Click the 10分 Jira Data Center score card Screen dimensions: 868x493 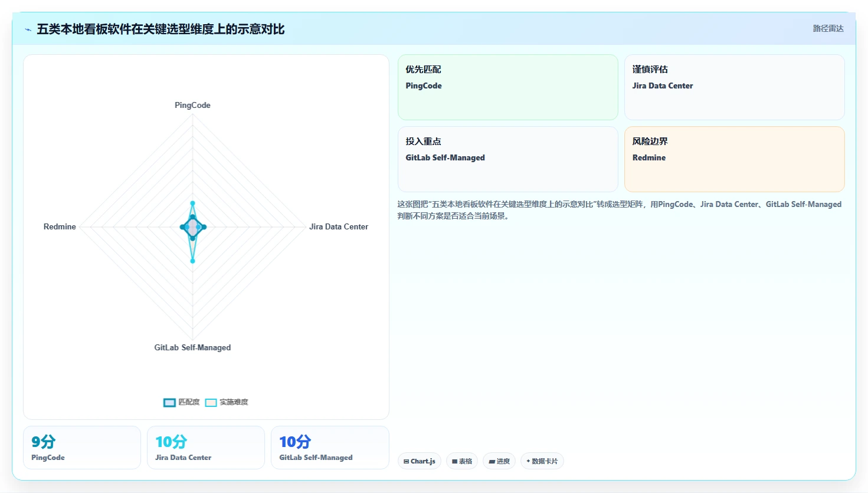coord(206,448)
